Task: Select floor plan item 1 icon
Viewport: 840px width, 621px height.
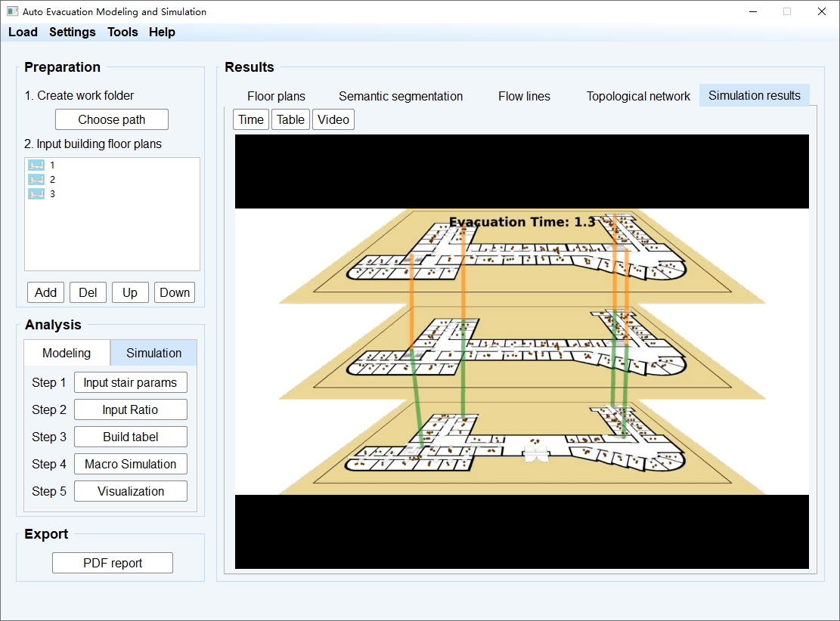Action: coord(36,165)
